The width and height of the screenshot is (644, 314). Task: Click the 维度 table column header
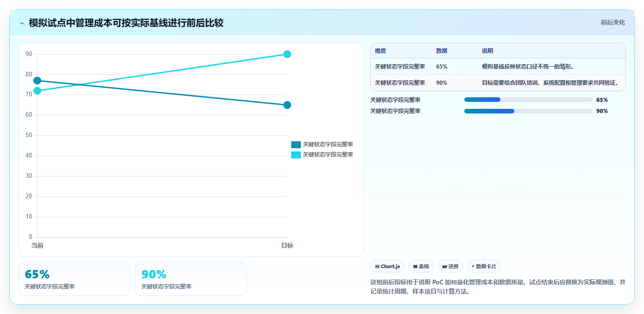[380, 51]
